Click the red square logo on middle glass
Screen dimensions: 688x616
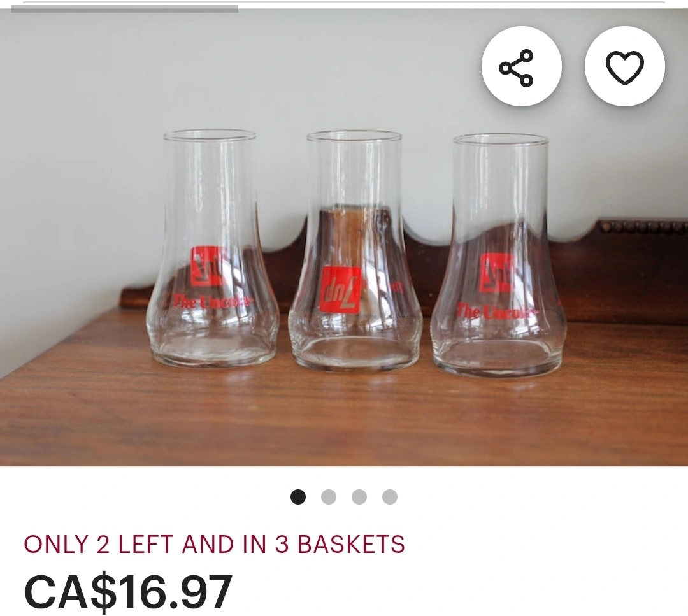[340, 290]
